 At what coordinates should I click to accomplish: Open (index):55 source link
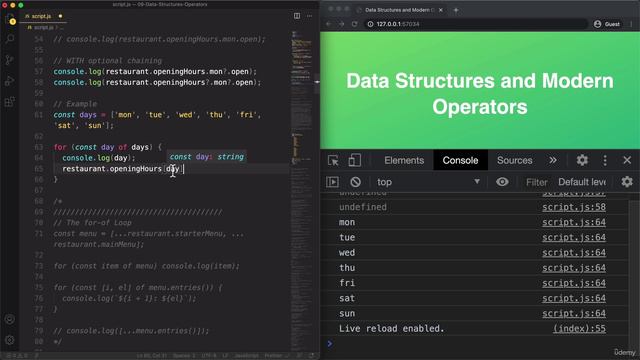579,329
